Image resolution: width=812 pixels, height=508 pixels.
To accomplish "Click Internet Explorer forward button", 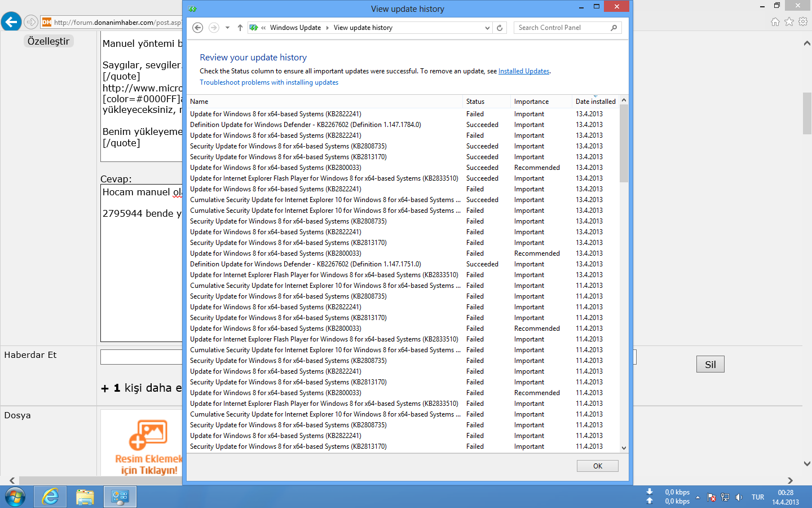I will click(31, 23).
